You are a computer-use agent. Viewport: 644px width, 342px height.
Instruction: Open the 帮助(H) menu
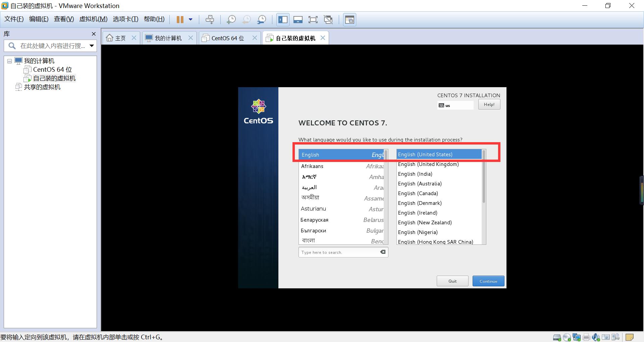pos(154,19)
